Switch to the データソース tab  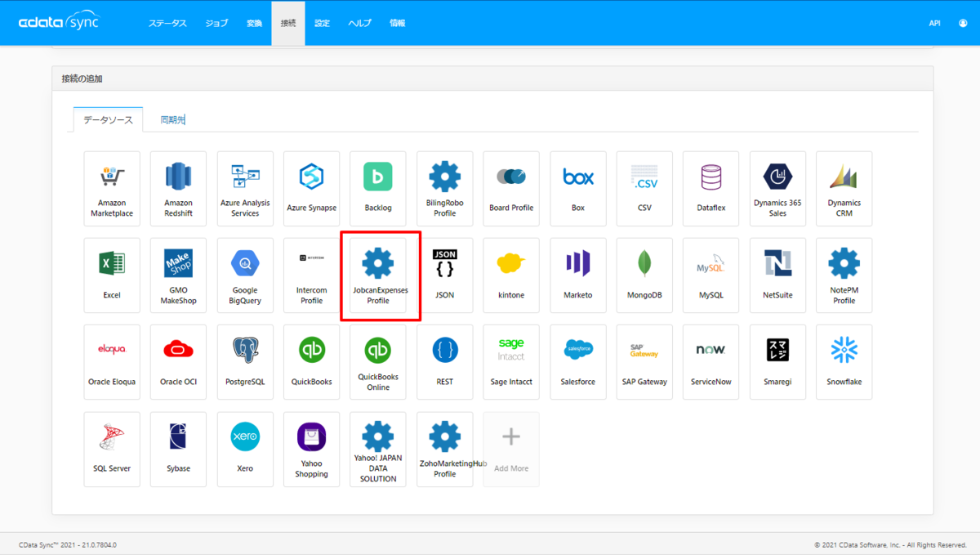(108, 119)
